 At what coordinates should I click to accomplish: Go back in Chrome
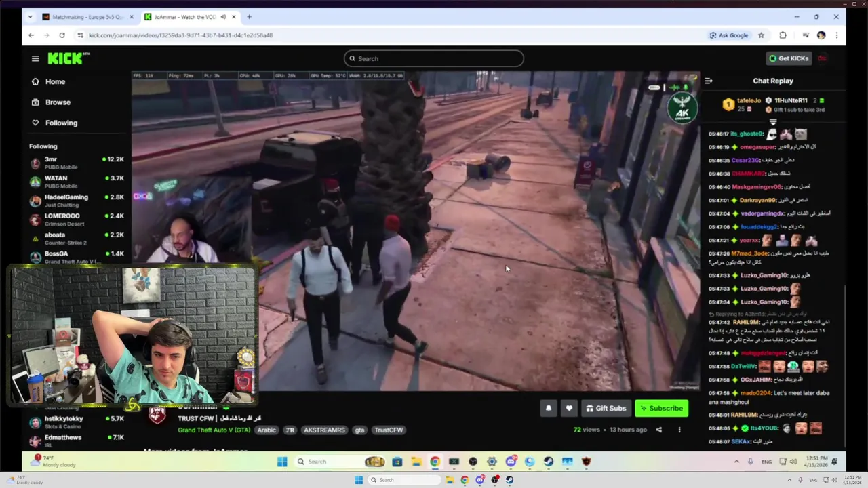(31, 35)
